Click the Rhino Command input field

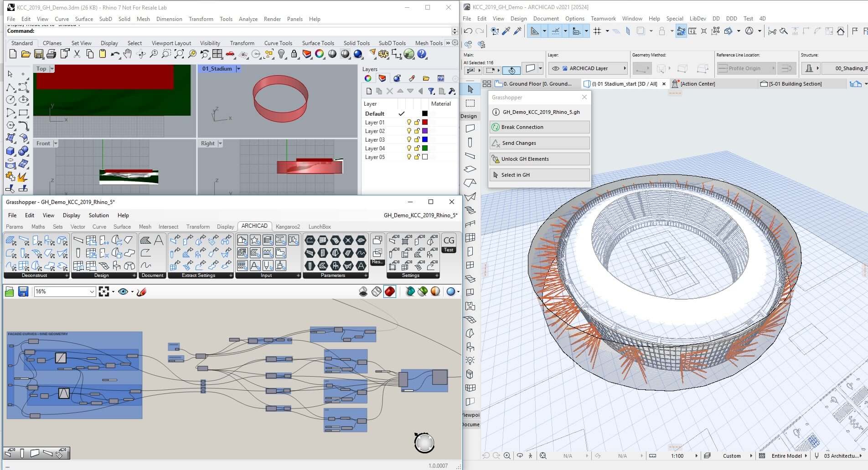pyautogui.click(x=242, y=31)
